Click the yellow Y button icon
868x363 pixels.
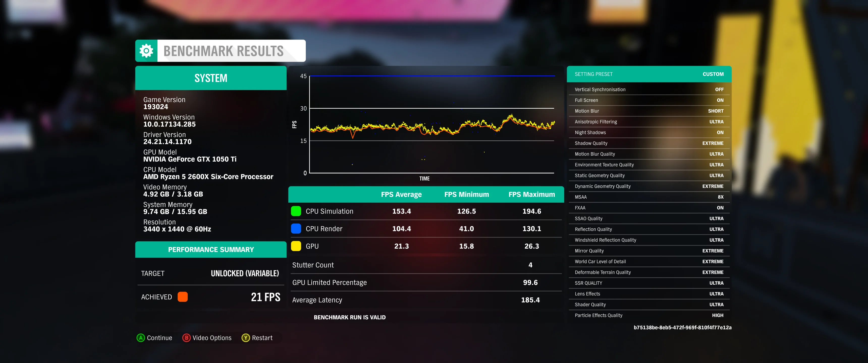246,338
